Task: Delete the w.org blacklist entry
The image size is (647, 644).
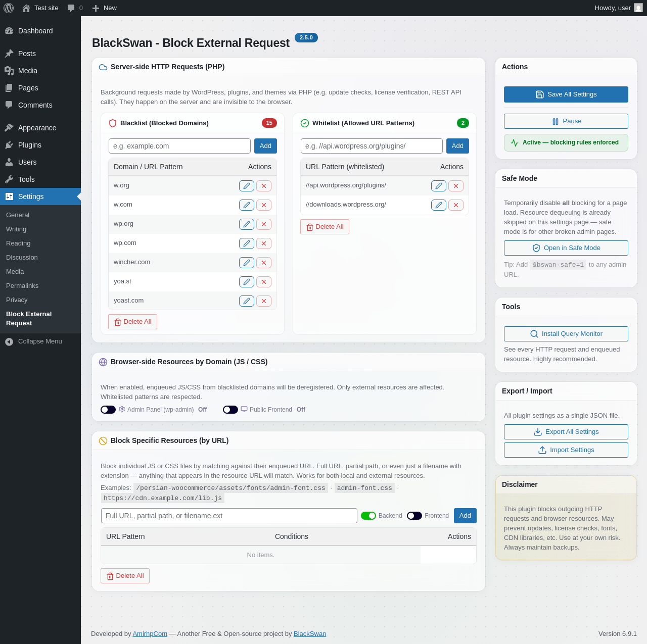Action: click(x=264, y=186)
